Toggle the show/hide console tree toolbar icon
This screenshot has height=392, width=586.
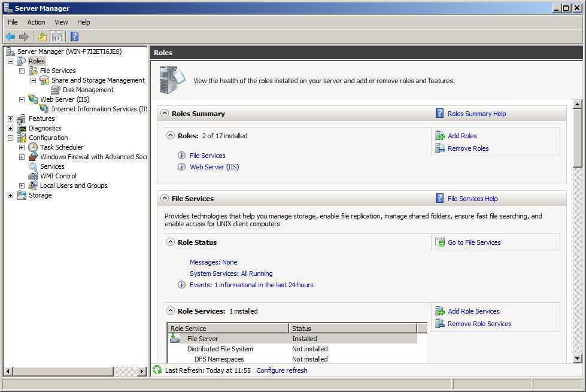coord(57,37)
